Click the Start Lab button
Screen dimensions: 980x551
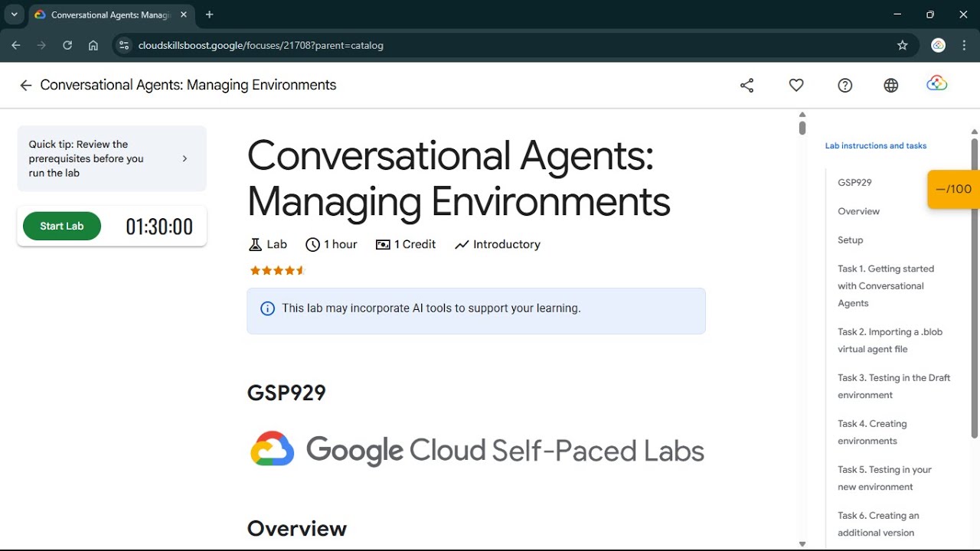point(62,226)
